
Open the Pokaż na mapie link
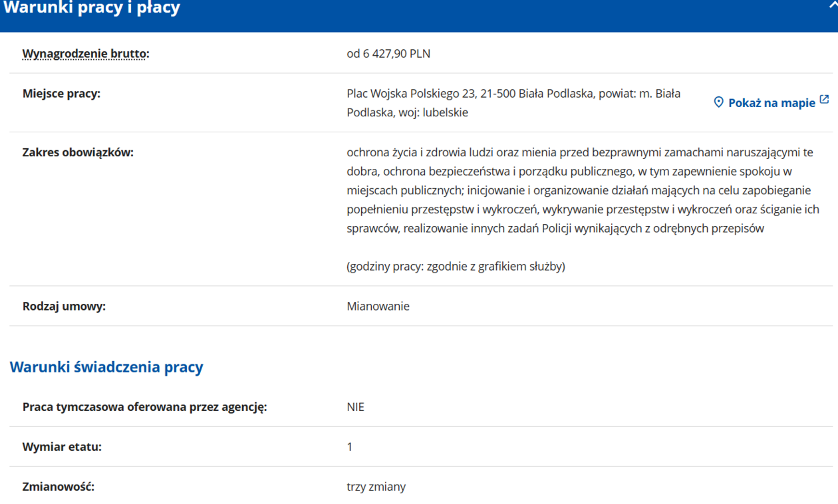[771, 103]
